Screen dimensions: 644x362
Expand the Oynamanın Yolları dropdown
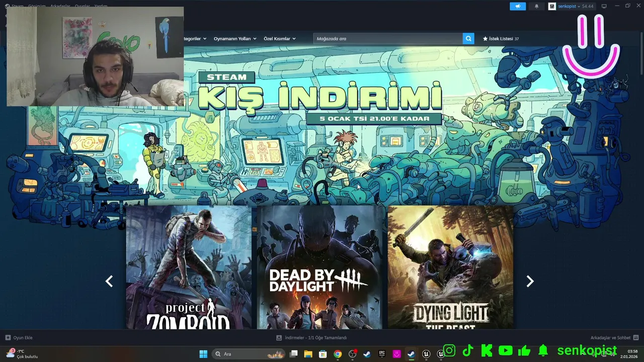[x=235, y=39]
